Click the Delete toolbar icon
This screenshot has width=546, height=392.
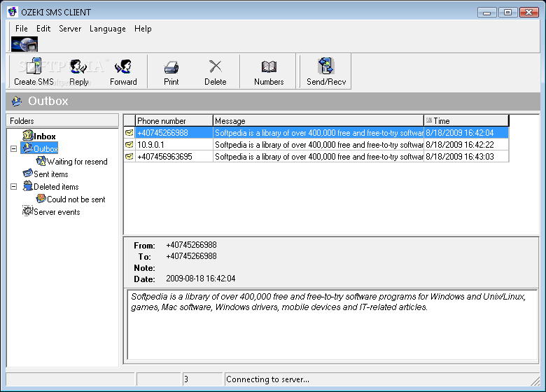(x=215, y=66)
